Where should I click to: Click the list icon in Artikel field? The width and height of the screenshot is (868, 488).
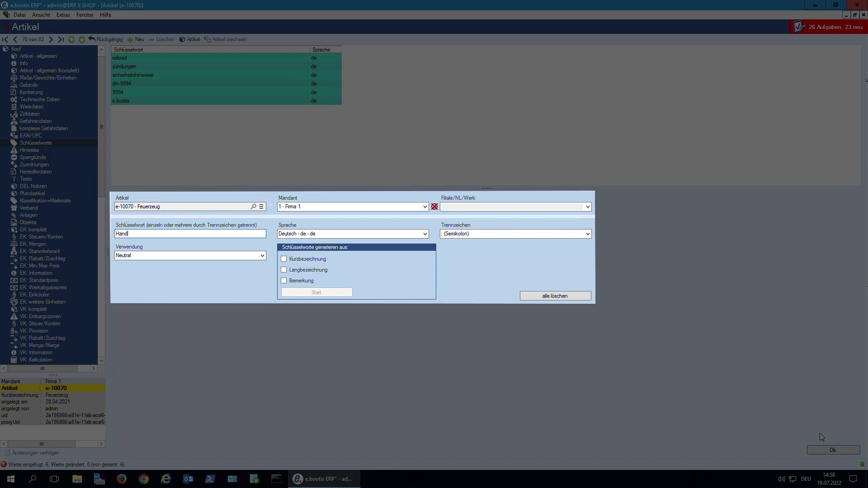261,206
